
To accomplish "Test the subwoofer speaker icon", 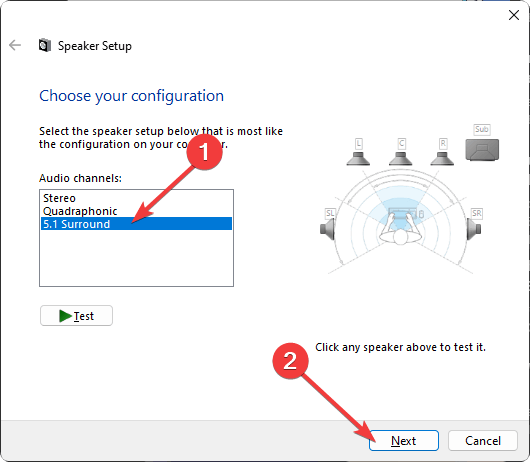I will 482,149.
